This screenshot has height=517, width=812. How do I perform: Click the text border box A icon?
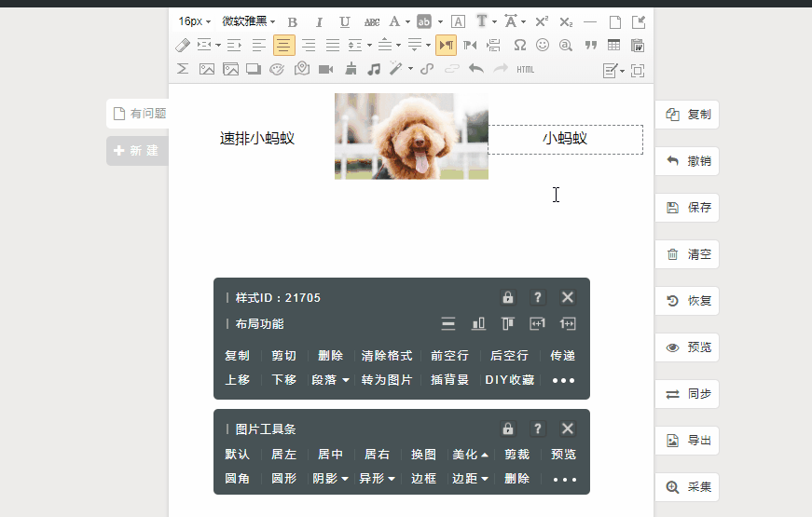coord(458,22)
